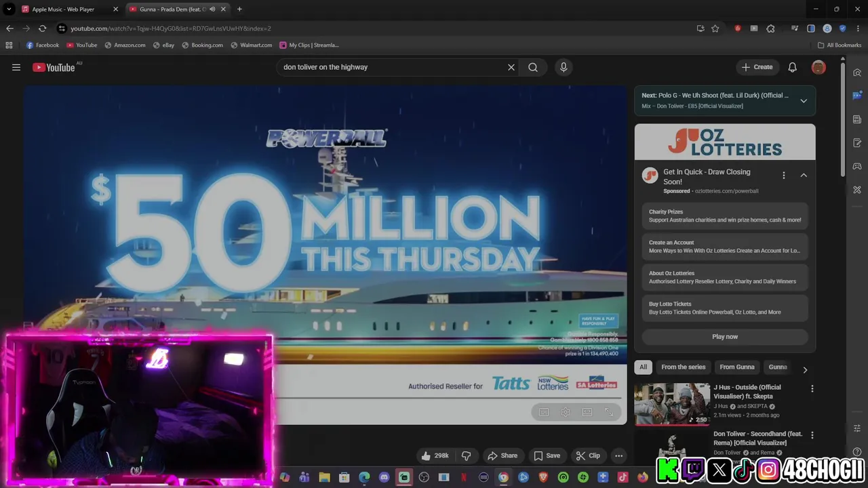Start voice search with the microphone

click(564, 67)
